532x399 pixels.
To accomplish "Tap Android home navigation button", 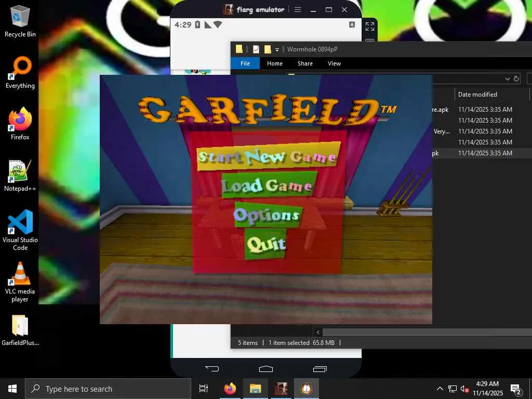I will coord(265,368).
